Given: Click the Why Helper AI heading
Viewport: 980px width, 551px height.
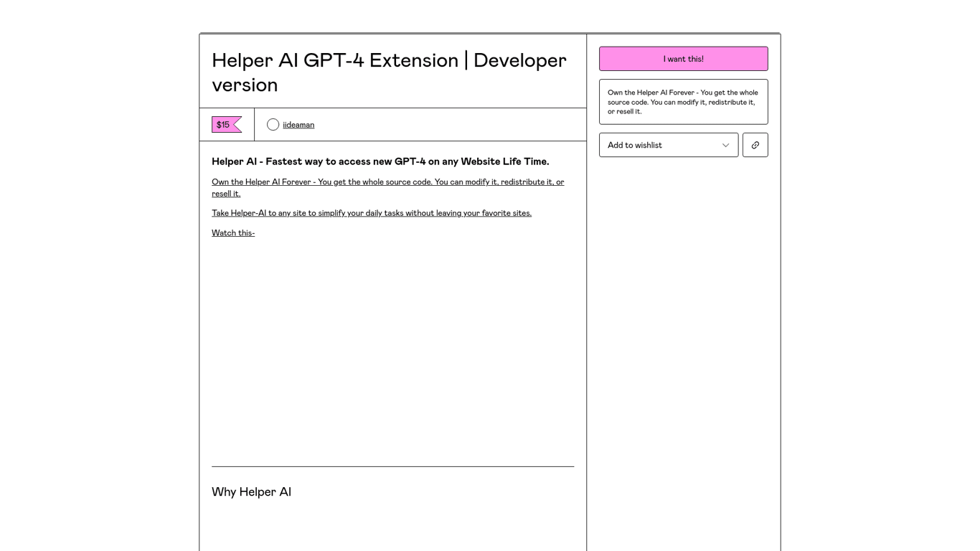Looking at the screenshot, I should click(x=251, y=491).
